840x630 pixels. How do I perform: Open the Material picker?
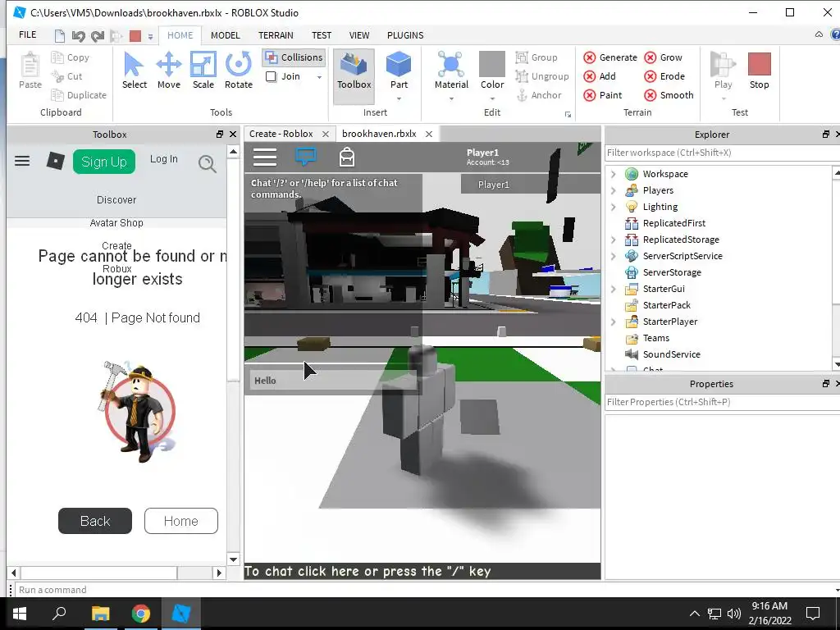coord(451,71)
